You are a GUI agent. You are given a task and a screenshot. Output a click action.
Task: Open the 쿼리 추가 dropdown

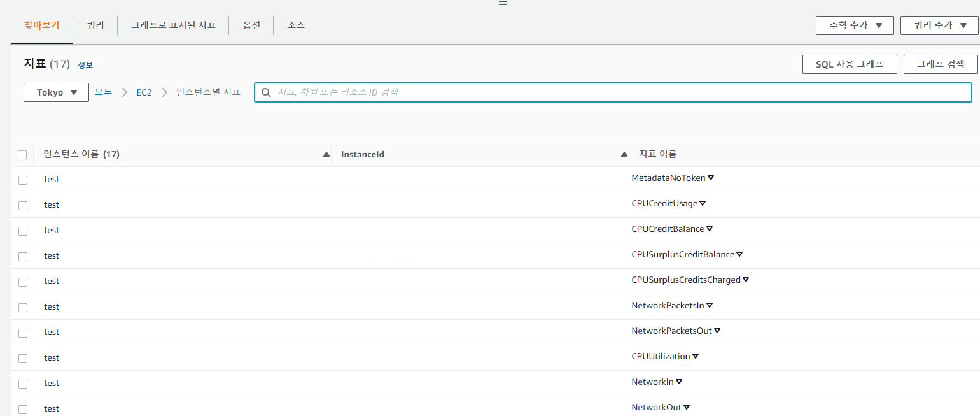(x=939, y=25)
